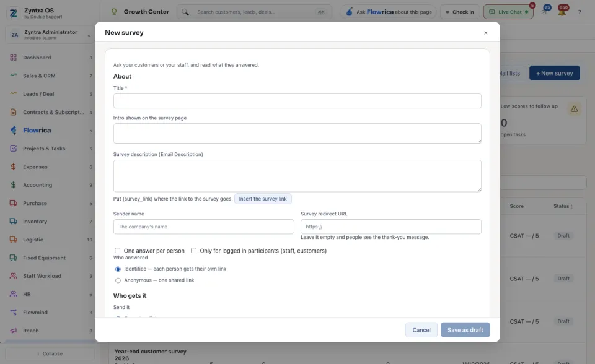Click the Fixed Equipment icon
Viewport: 595px width, 364px height.
pos(13,258)
